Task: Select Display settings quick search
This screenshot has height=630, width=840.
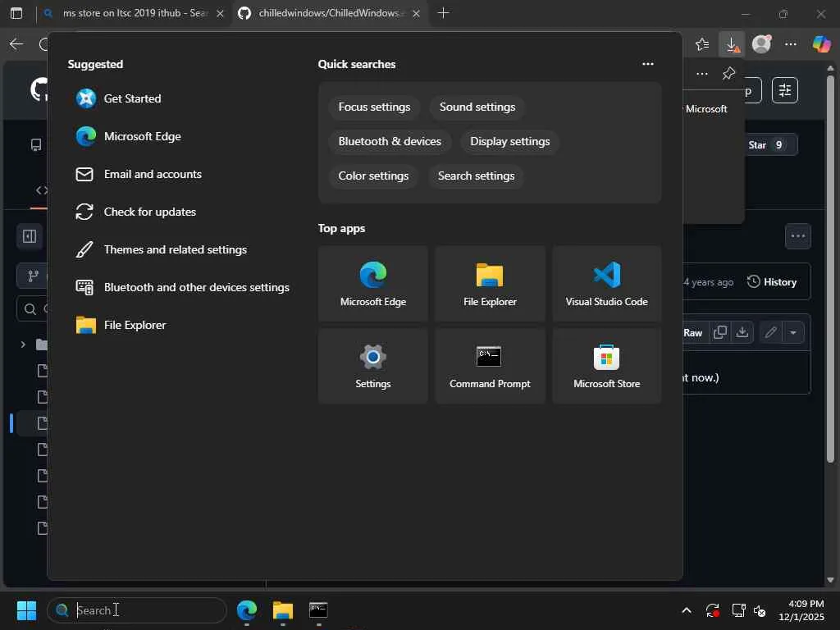Action: point(510,141)
